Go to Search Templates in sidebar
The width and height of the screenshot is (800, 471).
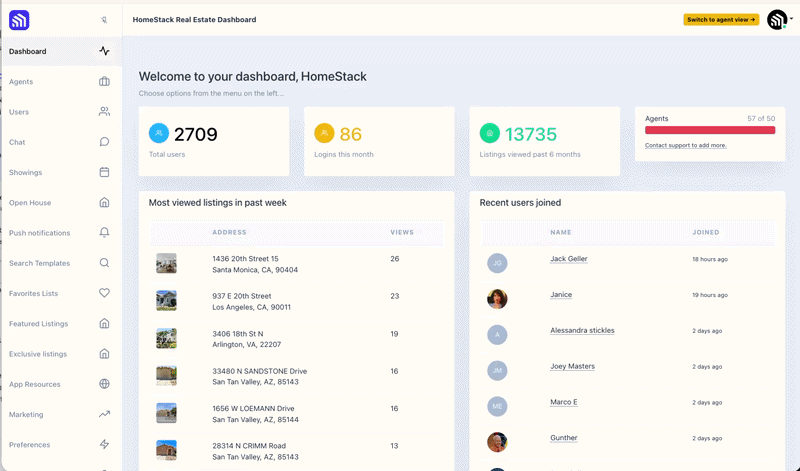(62, 263)
